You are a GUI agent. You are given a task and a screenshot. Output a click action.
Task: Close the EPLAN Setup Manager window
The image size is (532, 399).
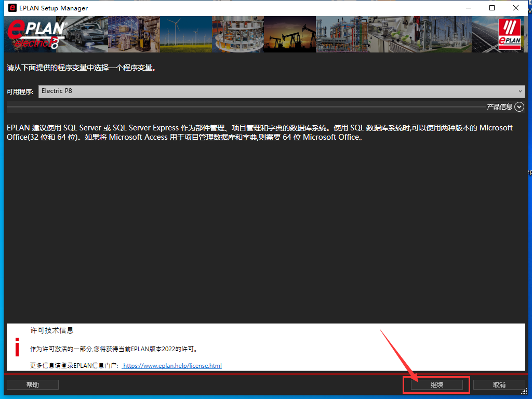pos(516,8)
